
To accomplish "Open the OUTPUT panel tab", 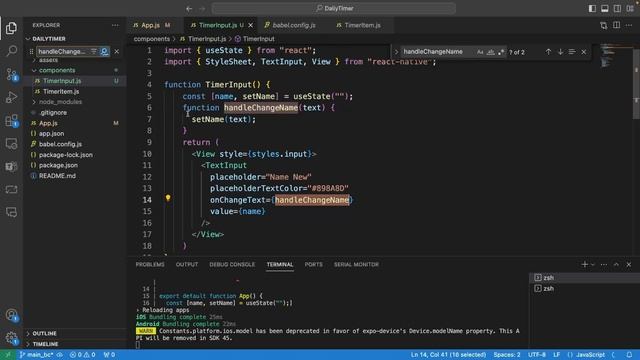I will point(187,264).
